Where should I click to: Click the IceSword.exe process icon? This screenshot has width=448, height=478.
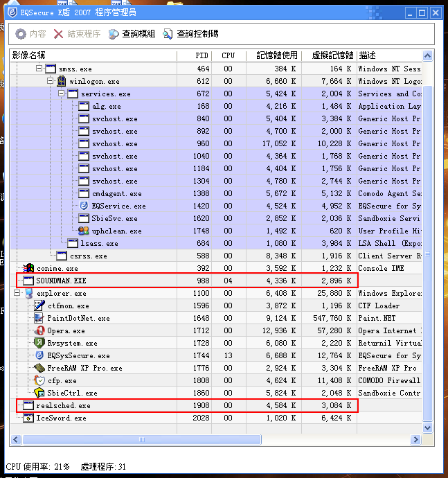tap(28, 418)
